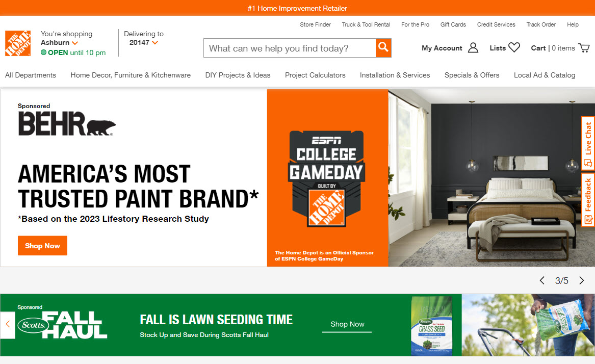Click the Track Order link
595x364 pixels.
[541, 24]
